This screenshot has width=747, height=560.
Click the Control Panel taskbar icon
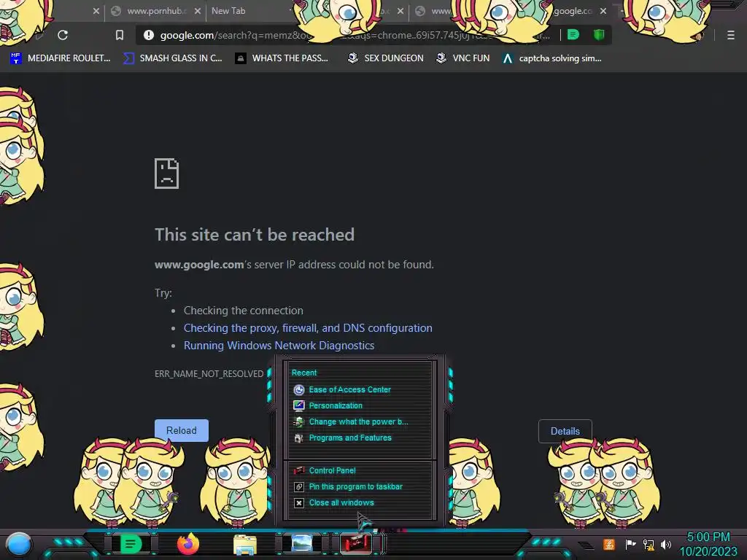(x=356, y=544)
